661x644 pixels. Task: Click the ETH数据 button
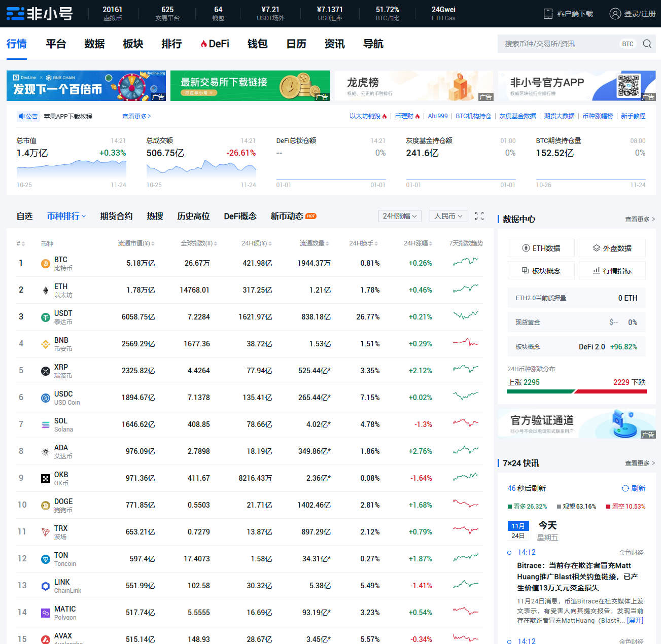pyautogui.click(x=541, y=248)
